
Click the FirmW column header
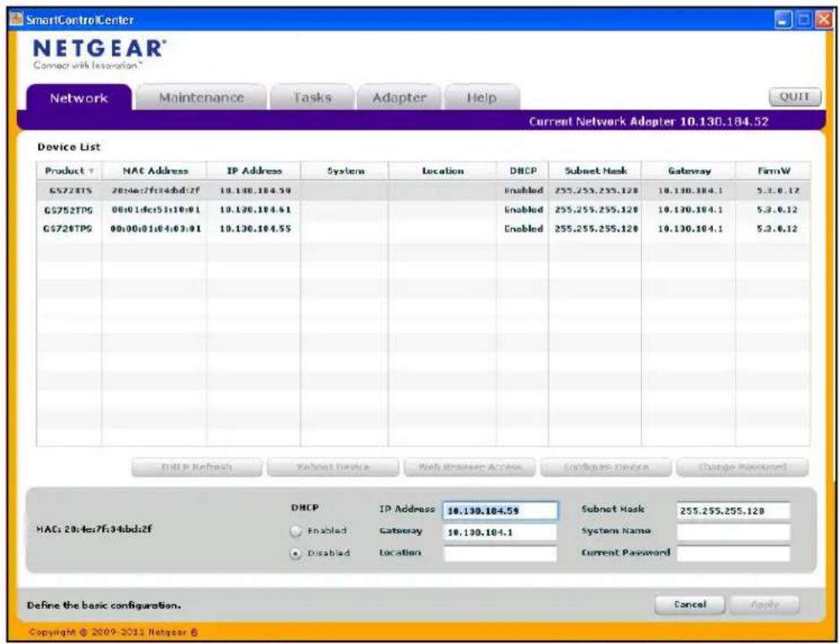[x=774, y=171]
